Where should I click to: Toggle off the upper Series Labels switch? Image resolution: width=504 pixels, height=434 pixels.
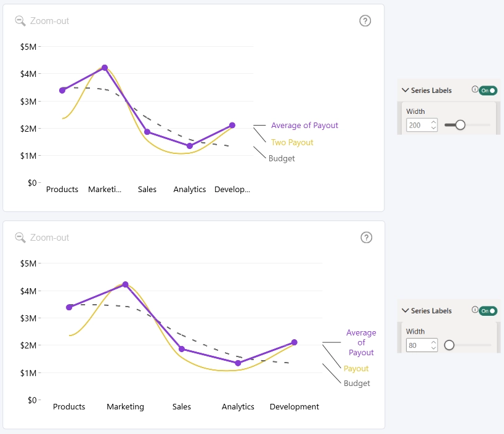tap(488, 90)
